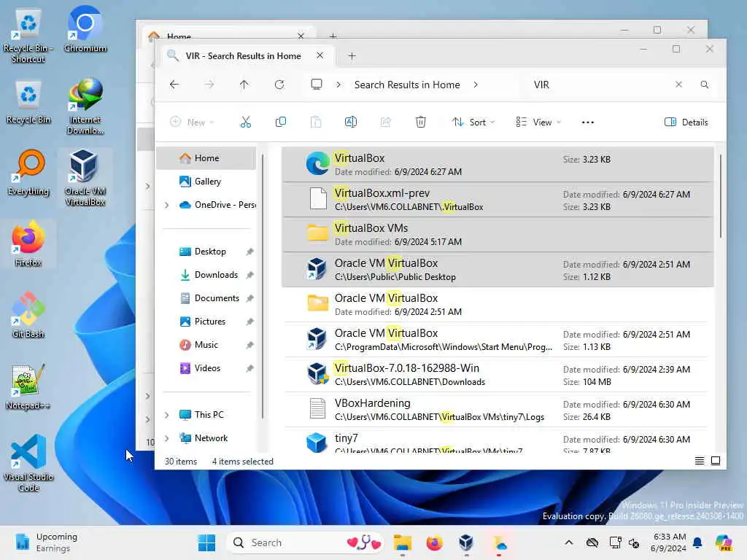The image size is (747, 560).
Task: Open Internet Download Manager desktop icon
Action: click(x=85, y=106)
